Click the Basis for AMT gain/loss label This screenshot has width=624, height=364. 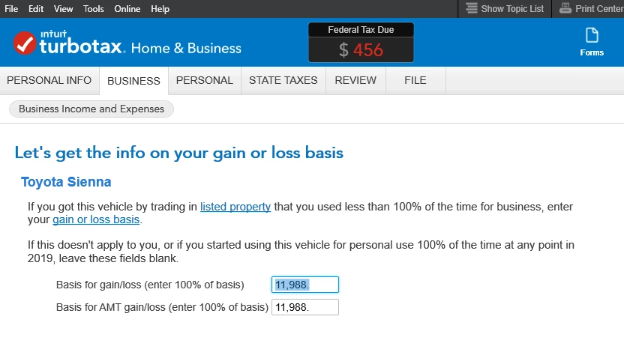pyautogui.click(x=162, y=307)
